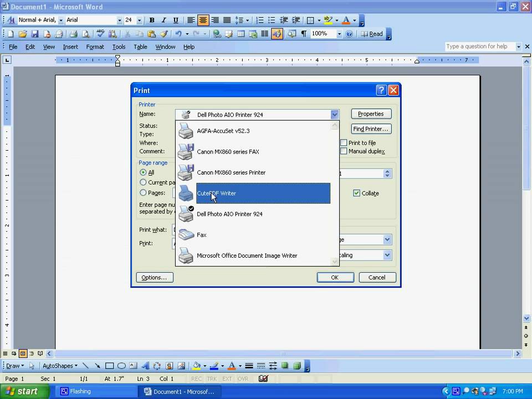532x399 pixels.
Task: Run Spelling and Grammar check icon
Action: click(100, 34)
